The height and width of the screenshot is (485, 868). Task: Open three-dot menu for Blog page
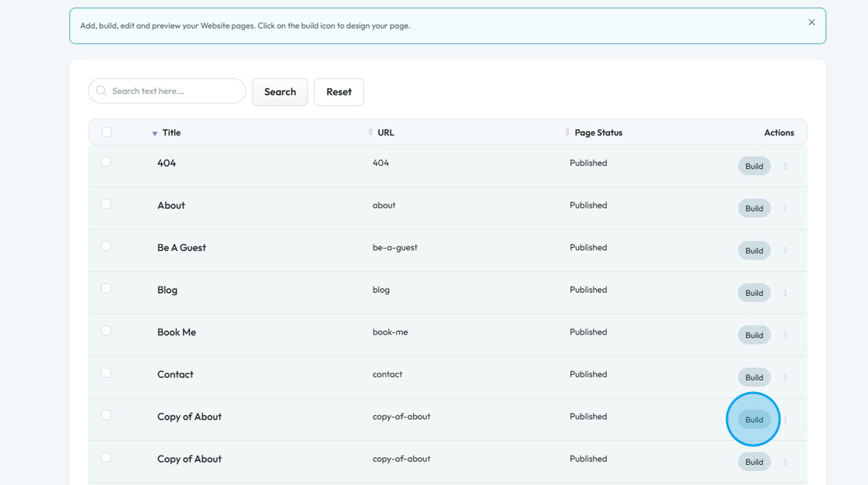point(785,293)
